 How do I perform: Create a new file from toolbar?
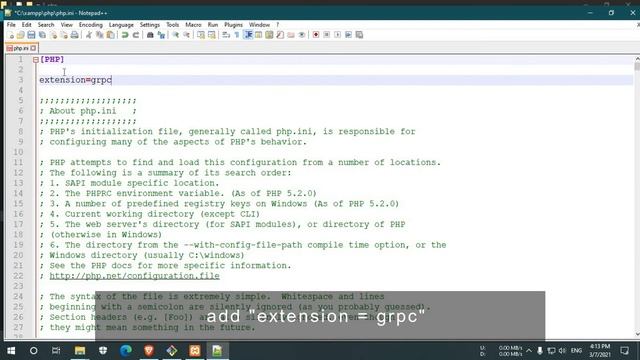(11, 35)
